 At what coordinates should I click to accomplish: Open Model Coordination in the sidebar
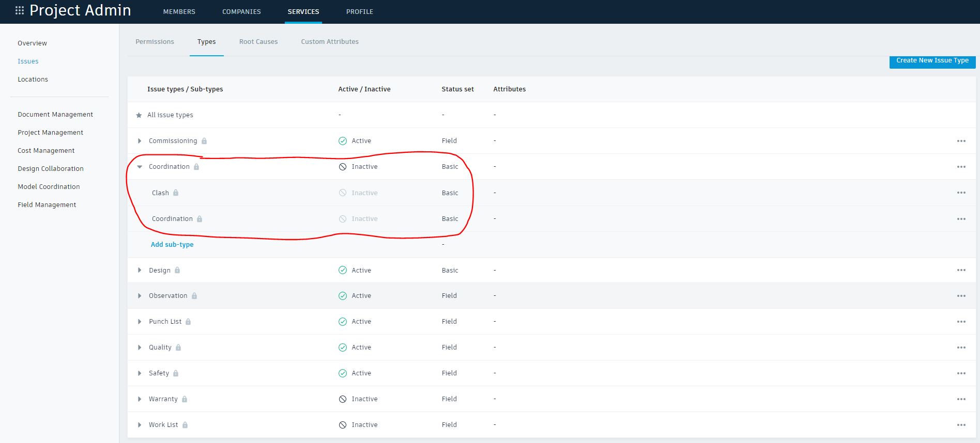click(49, 187)
